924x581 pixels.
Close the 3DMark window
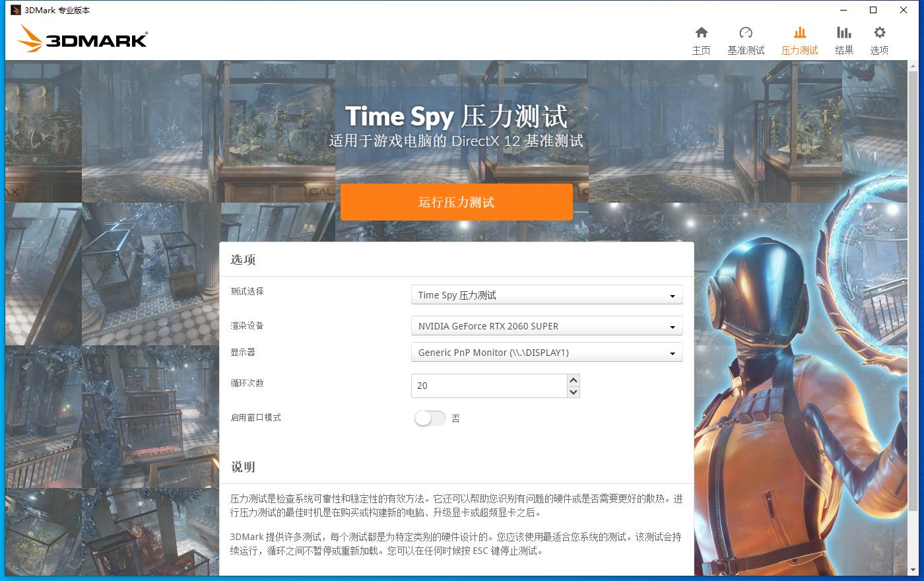point(904,10)
